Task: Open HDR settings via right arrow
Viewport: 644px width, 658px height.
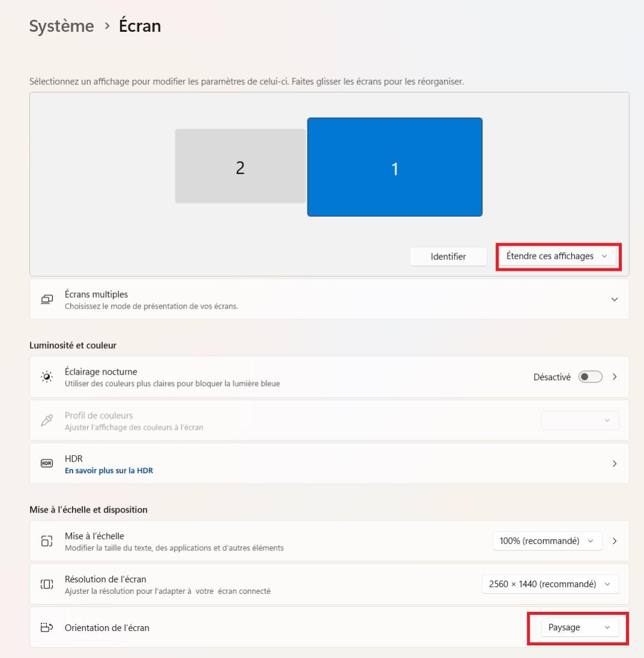Action: coord(614,463)
